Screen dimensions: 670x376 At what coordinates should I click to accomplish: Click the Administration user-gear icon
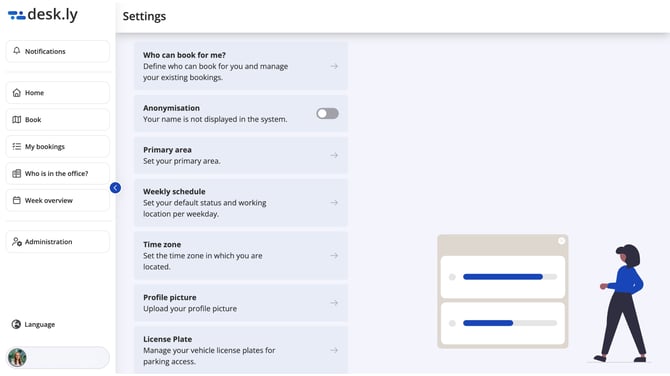click(x=17, y=242)
